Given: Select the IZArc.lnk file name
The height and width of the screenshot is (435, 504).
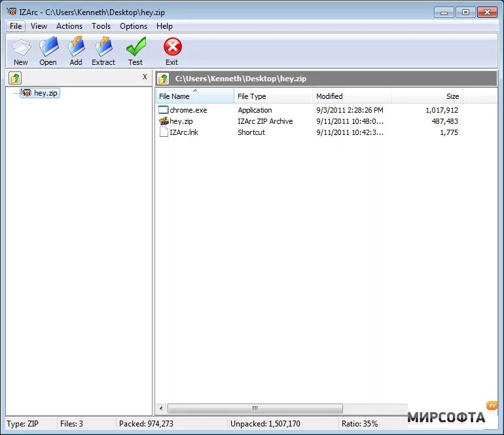Looking at the screenshot, I should (184, 132).
